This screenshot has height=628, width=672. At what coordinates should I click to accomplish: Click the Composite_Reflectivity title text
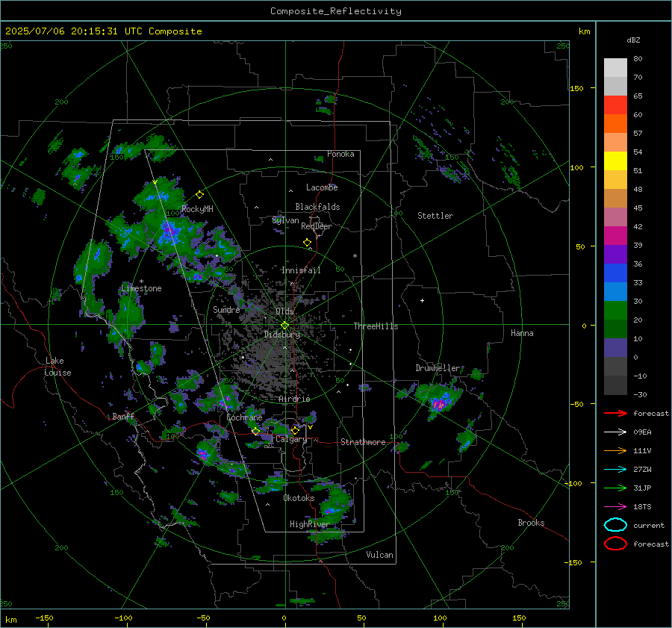pyautogui.click(x=336, y=11)
